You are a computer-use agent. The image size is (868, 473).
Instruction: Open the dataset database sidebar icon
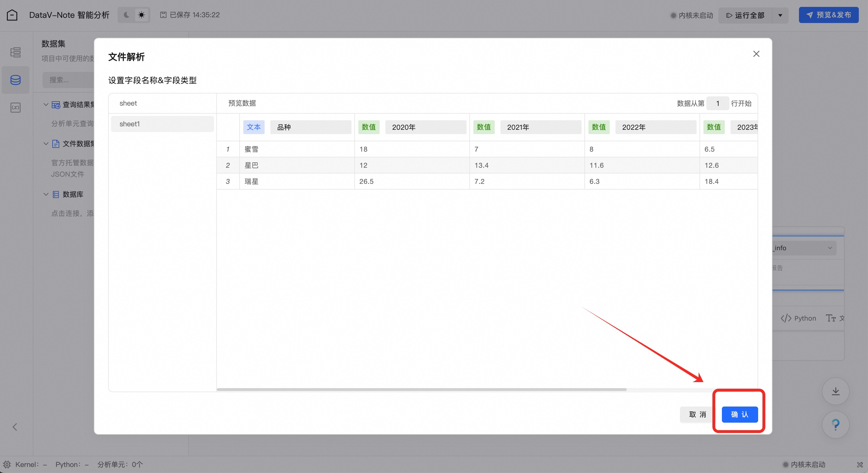pyautogui.click(x=16, y=80)
